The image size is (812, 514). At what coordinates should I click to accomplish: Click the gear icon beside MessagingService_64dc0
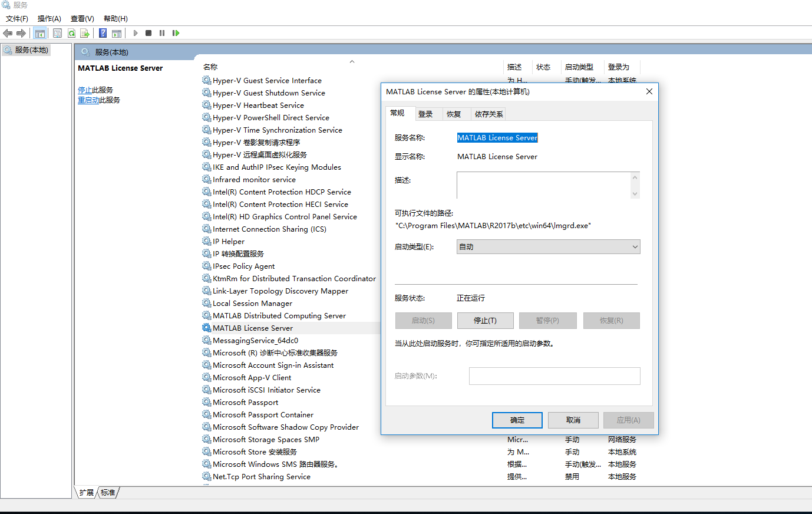tap(207, 340)
